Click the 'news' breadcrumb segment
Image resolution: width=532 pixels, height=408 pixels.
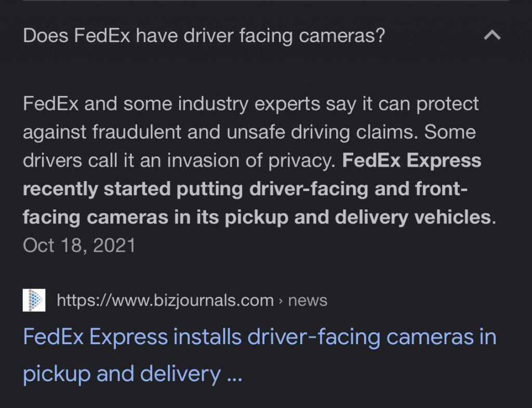tap(308, 301)
